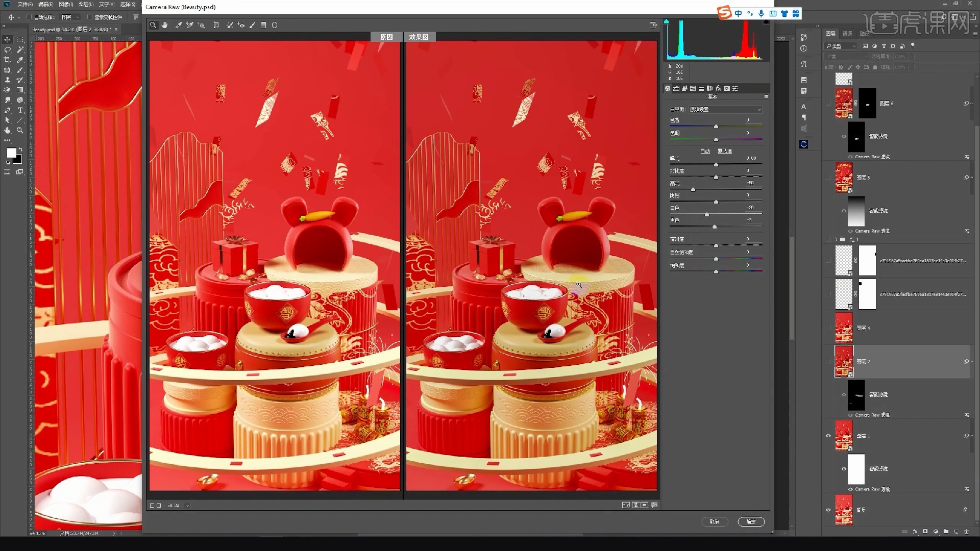980x551 pixels.
Task: Open the Presets panel tab
Action: (735, 88)
